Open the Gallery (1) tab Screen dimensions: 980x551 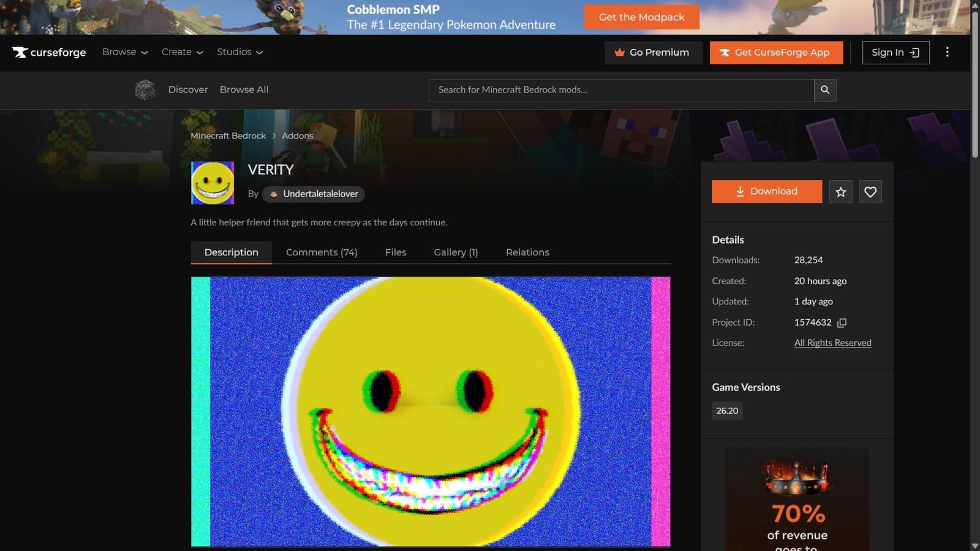pyautogui.click(x=456, y=252)
